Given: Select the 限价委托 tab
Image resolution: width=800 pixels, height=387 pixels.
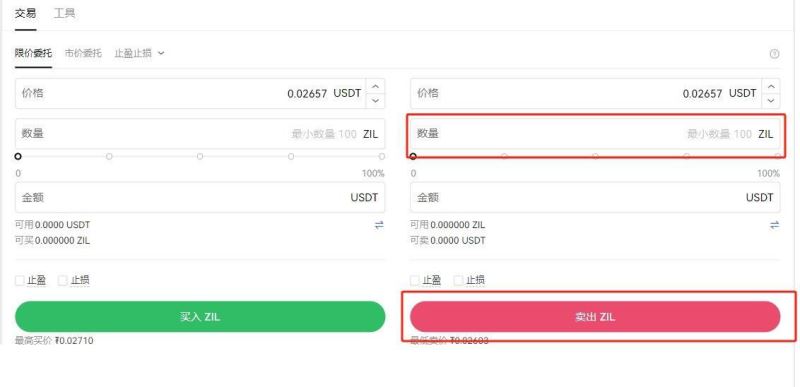Looking at the screenshot, I should coord(33,53).
